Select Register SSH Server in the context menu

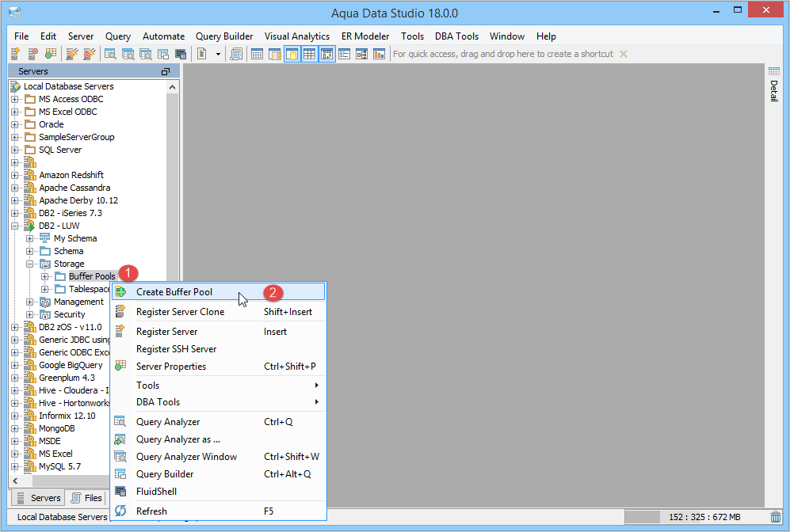pos(219,349)
